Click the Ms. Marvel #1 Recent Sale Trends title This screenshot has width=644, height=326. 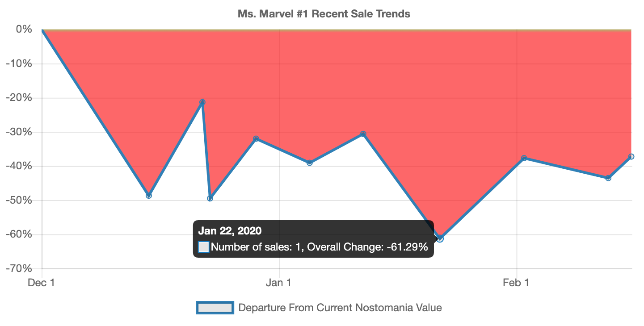click(x=324, y=14)
